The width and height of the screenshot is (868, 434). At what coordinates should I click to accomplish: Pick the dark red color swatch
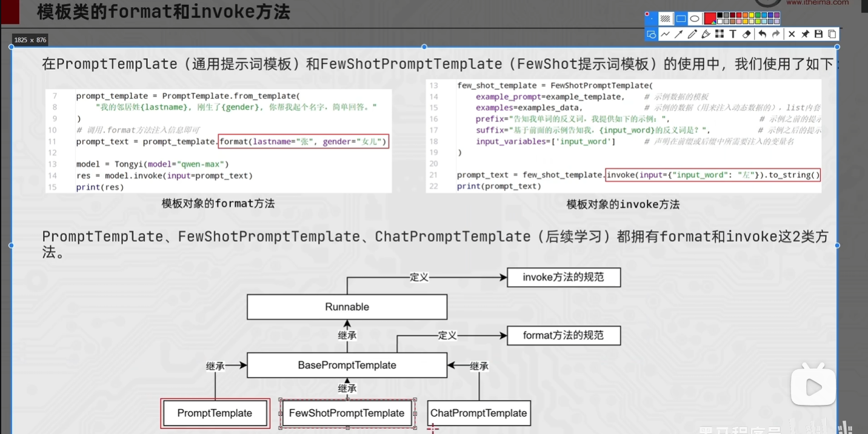click(733, 15)
